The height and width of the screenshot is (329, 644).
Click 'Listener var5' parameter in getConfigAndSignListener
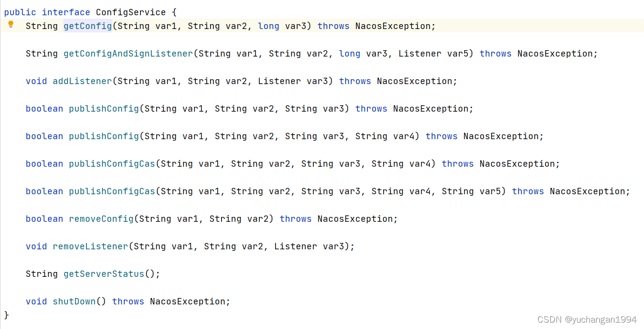433,54
